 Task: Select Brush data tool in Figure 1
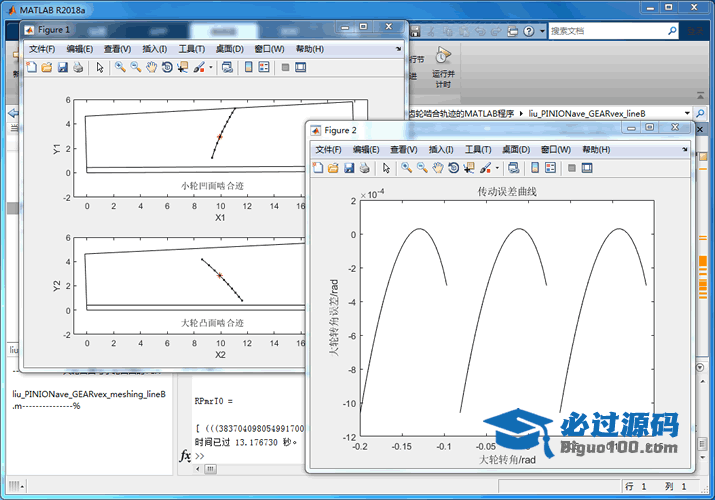[199, 67]
